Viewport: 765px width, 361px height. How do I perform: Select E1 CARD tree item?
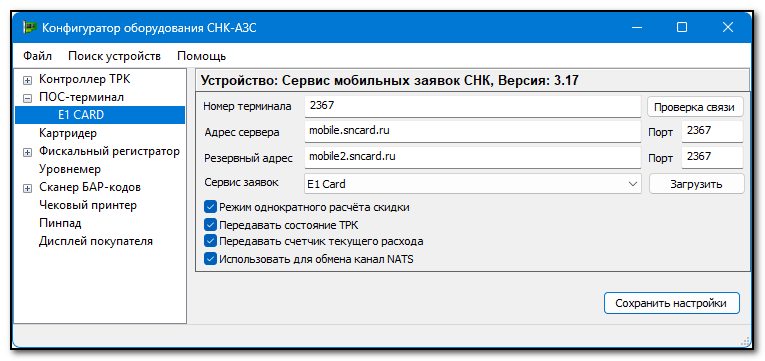100,115
